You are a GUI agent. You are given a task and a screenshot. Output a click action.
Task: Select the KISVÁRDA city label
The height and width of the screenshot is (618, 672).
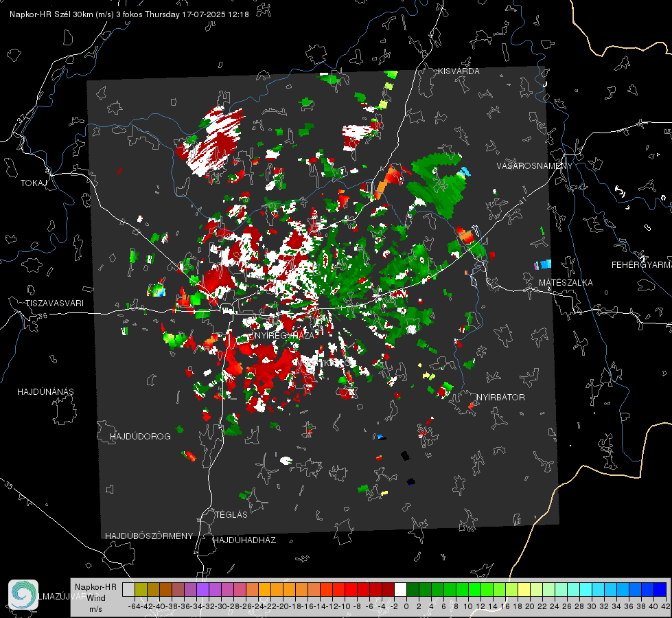point(459,71)
